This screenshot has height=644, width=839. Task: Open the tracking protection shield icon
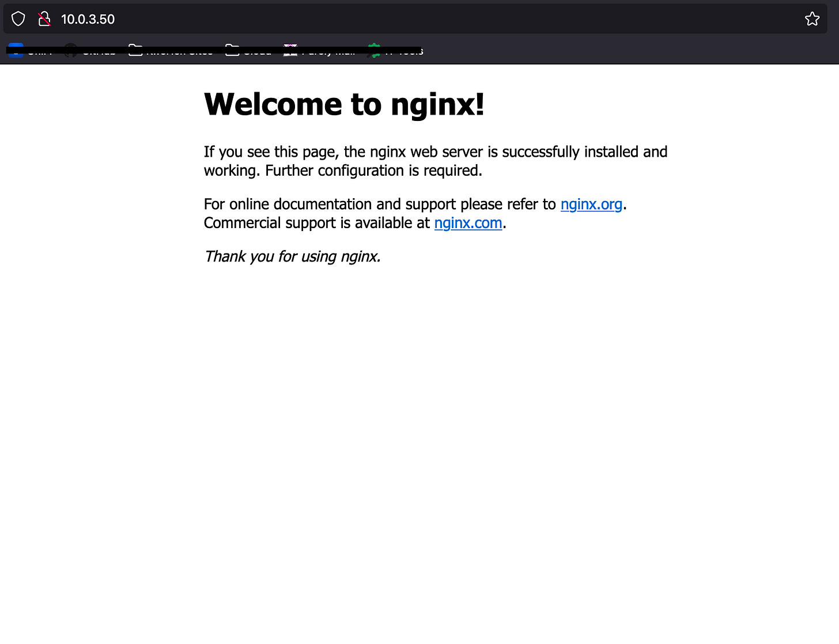click(18, 19)
